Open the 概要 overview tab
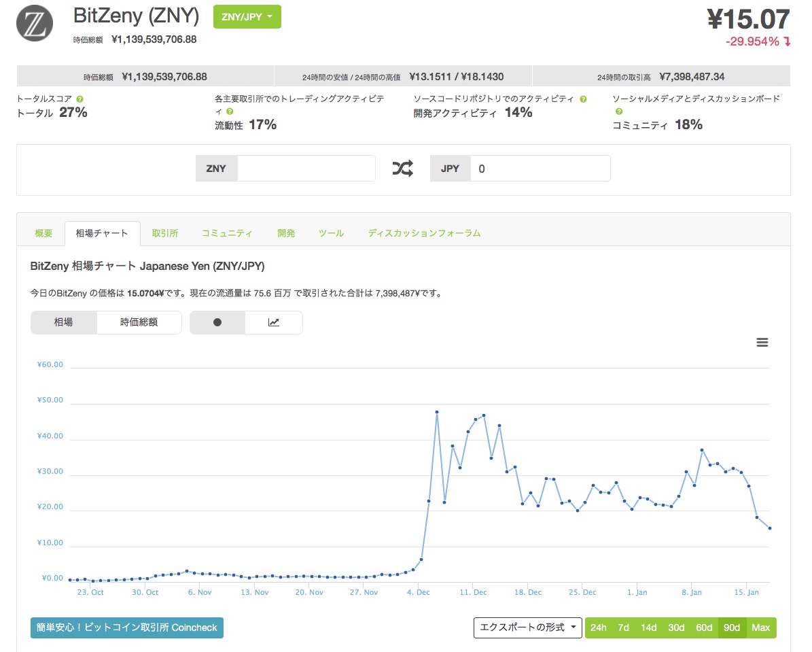The width and height of the screenshot is (812, 652). pyautogui.click(x=43, y=233)
